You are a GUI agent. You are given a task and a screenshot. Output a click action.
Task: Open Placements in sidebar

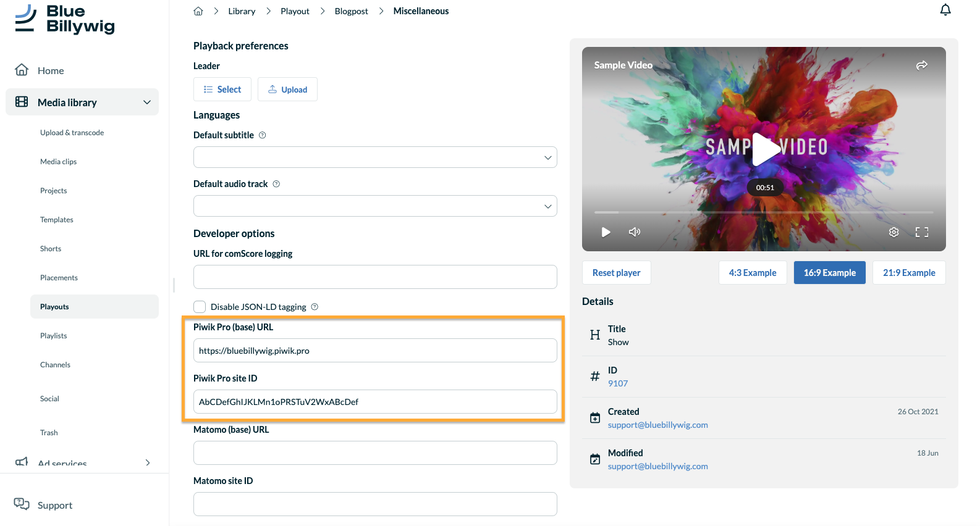coord(59,278)
